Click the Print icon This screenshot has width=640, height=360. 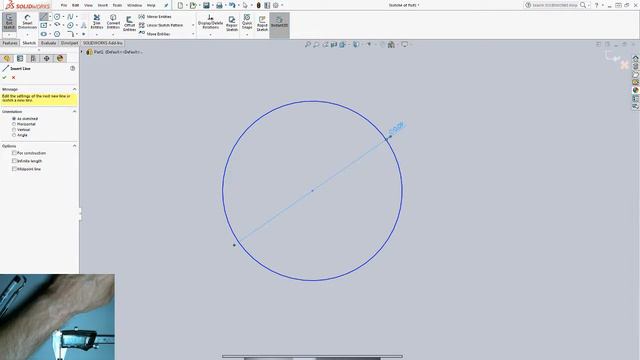(219, 5)
